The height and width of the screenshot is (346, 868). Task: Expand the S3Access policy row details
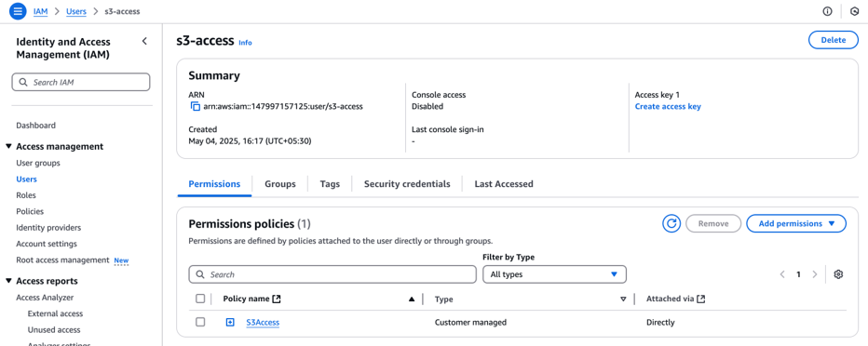coord(230,322)
